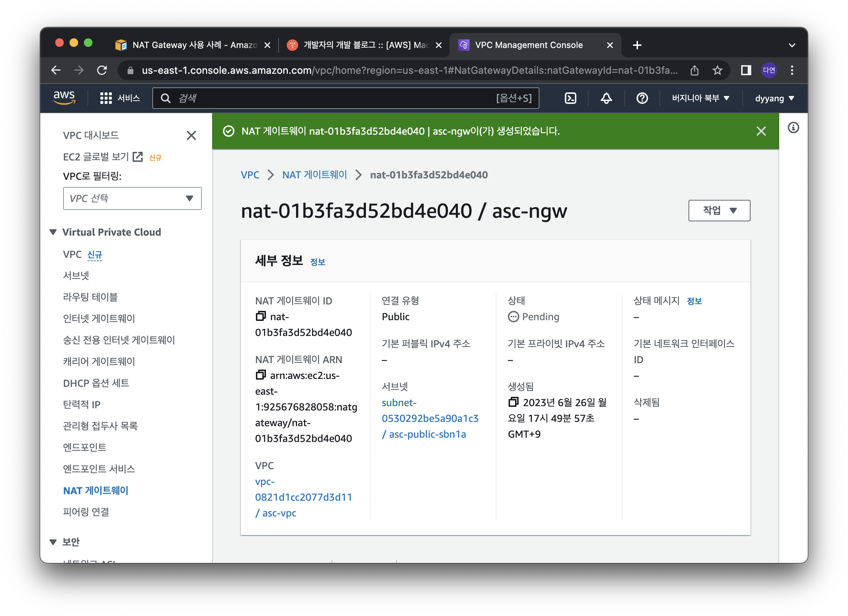Image resolution: width=848 pixels, height=616 pixels.
Task: Click the browser address bar URL
Action: [409, 70]
